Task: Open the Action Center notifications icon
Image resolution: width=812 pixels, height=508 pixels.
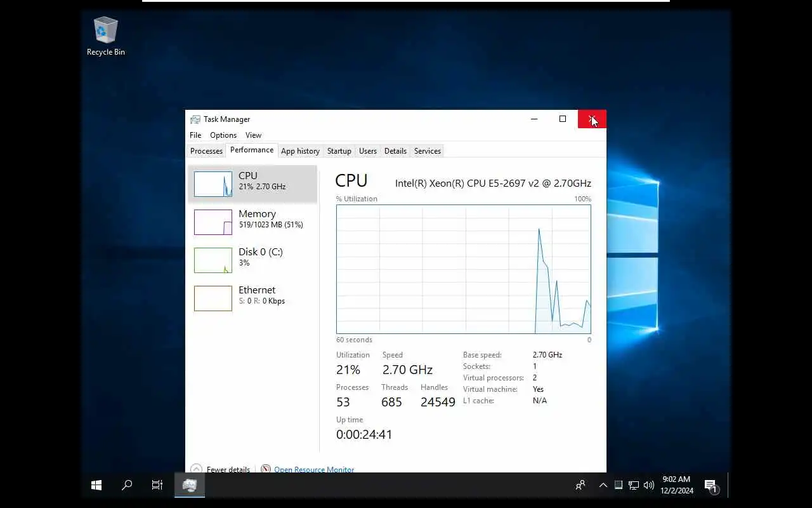Action: (x=710, y=486)
